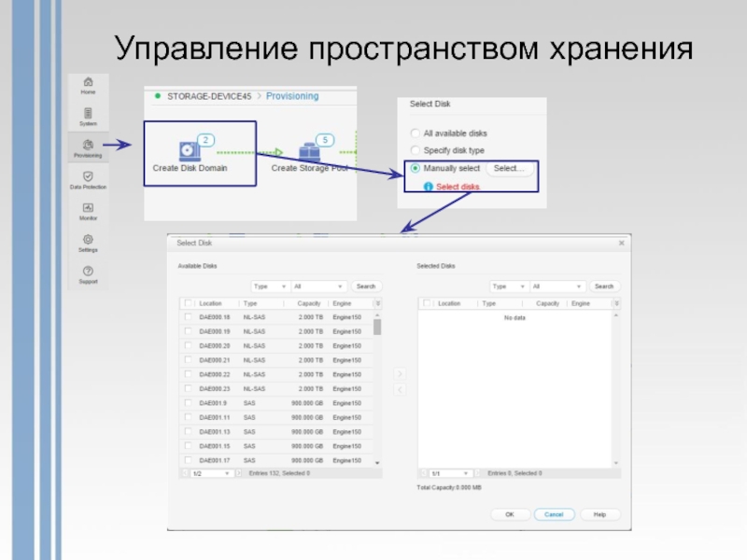Click the Available Disks scrollbar thumb
This screenshot has width=747, height=560.
coord(377,328)
